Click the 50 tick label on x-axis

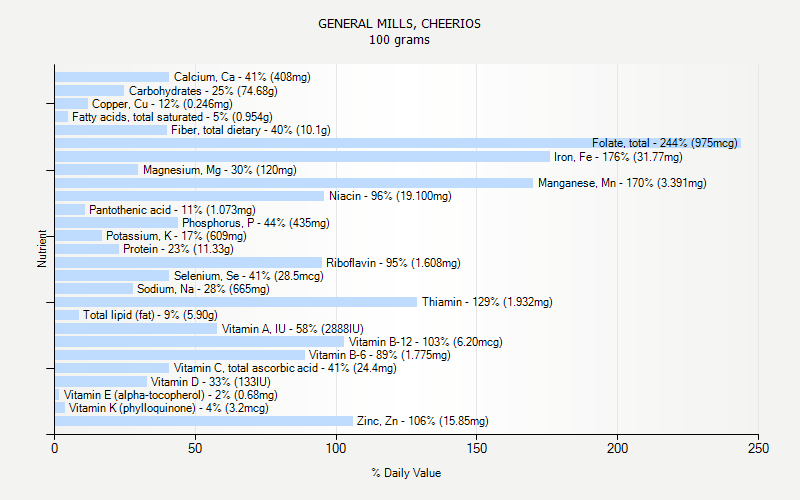(x=195, y=448)
